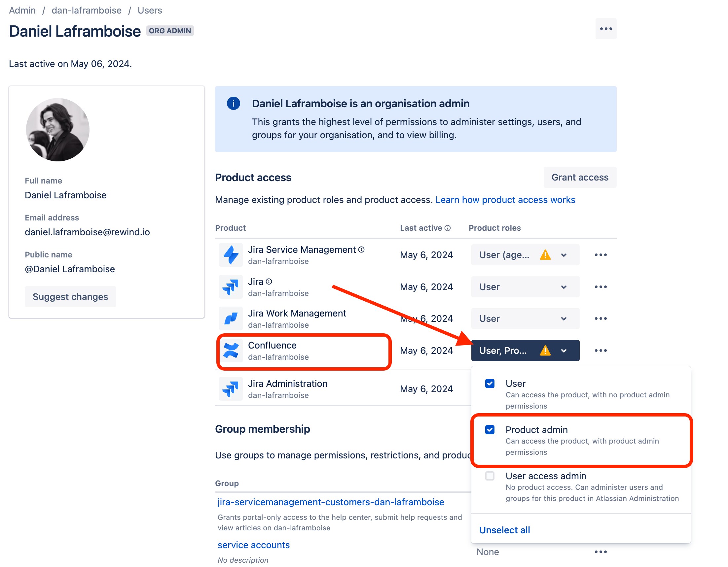Click the Jira Administration product icon

(x=231, y=389)
